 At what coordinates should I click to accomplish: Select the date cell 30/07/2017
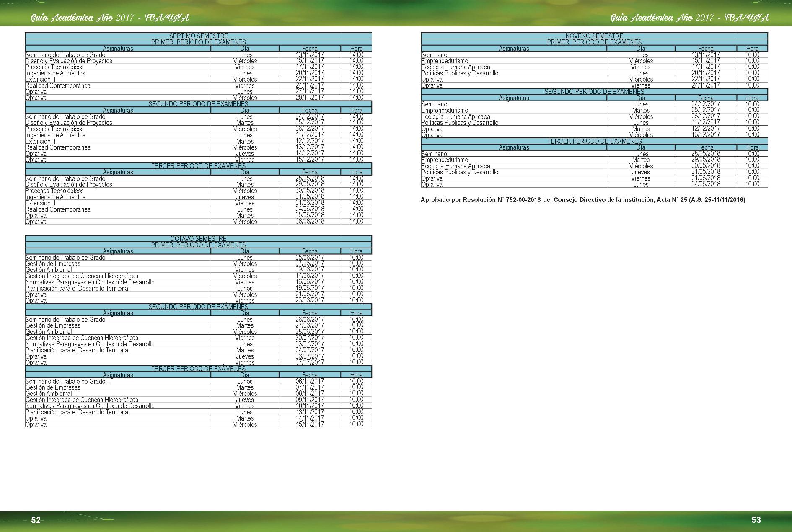(x=310, y=338)
